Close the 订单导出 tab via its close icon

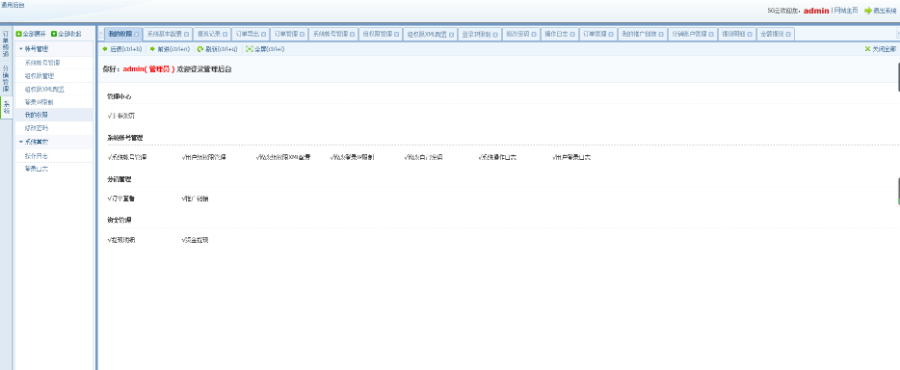pyautogui.click(x=263, y=34)
